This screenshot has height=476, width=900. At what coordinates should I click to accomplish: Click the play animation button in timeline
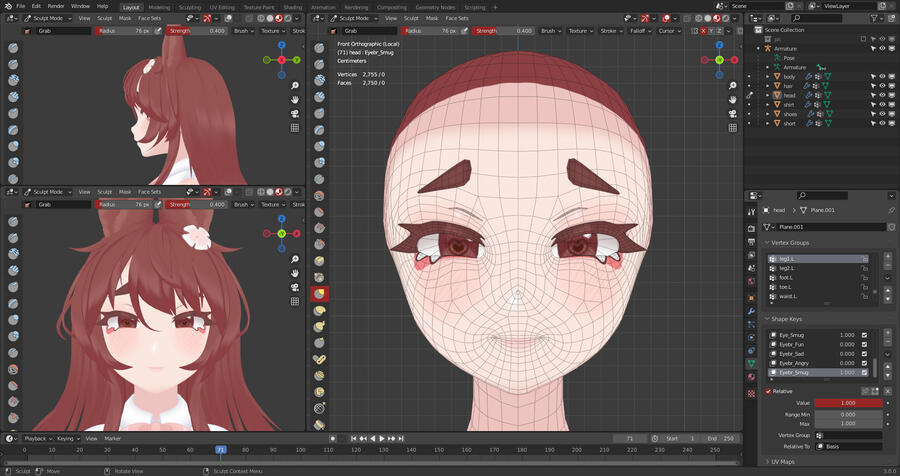point(380,438)
